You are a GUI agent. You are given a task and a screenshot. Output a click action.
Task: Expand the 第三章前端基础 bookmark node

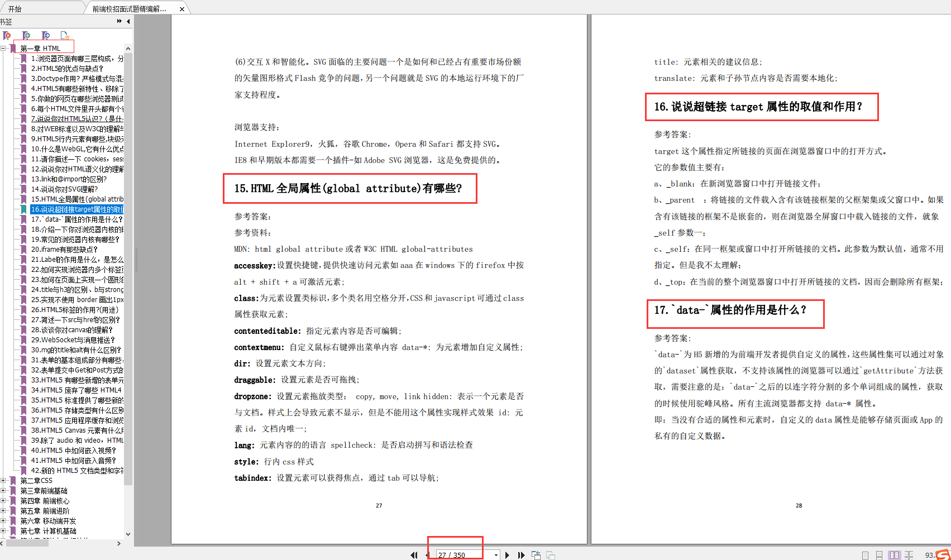pos(3,491)
